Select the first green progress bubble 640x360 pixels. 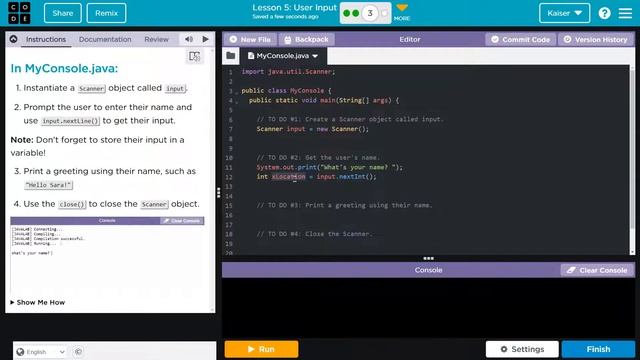347,13
